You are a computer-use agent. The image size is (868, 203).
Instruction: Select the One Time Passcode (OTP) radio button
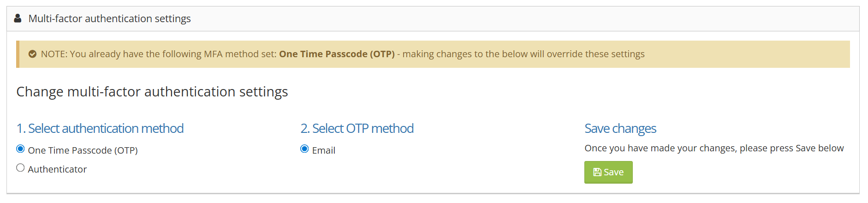(x=20, y=149)
